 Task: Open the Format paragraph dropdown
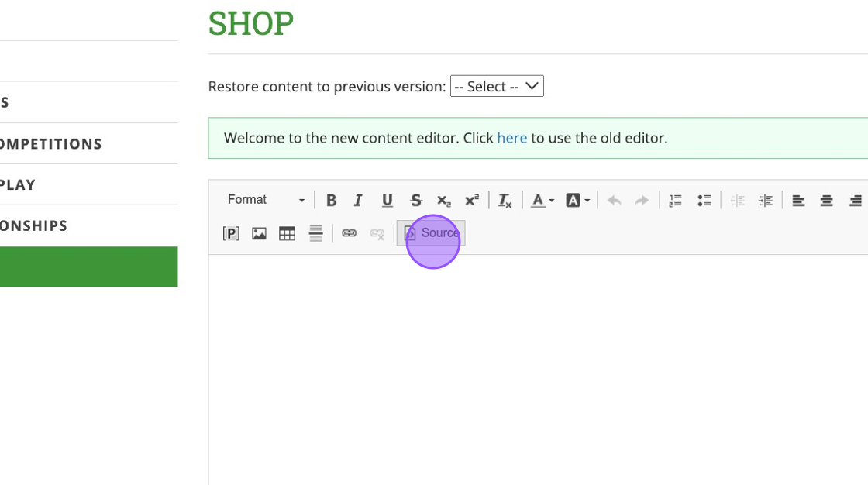[x=267, y=200]
